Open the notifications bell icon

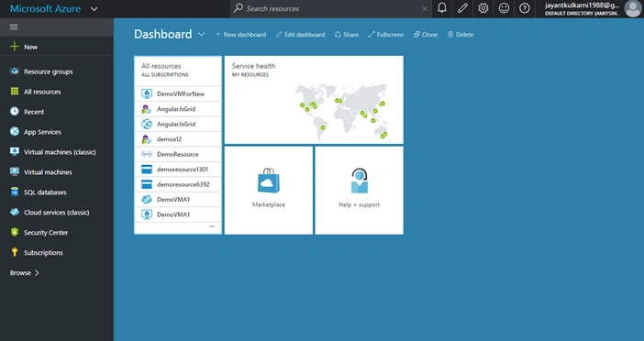pyautogui.click(x=442, y=8)
